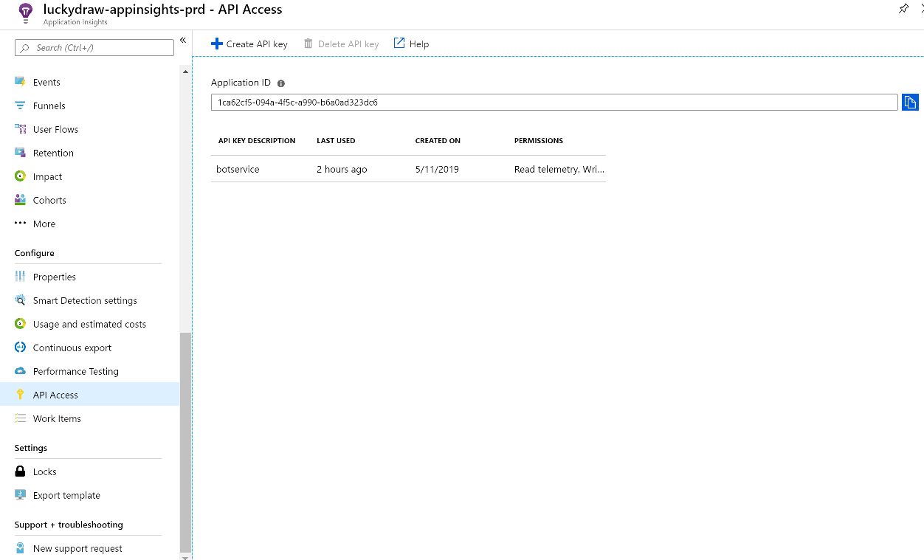The image size is (924, 560).
Task: Copy Application ID with copy button
Action: (910, 103)
